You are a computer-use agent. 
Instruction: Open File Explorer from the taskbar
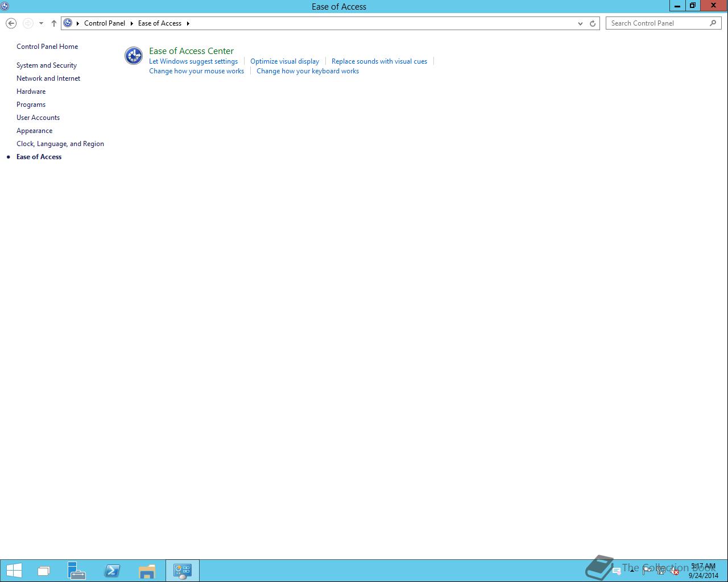click(x=147, y=571)
